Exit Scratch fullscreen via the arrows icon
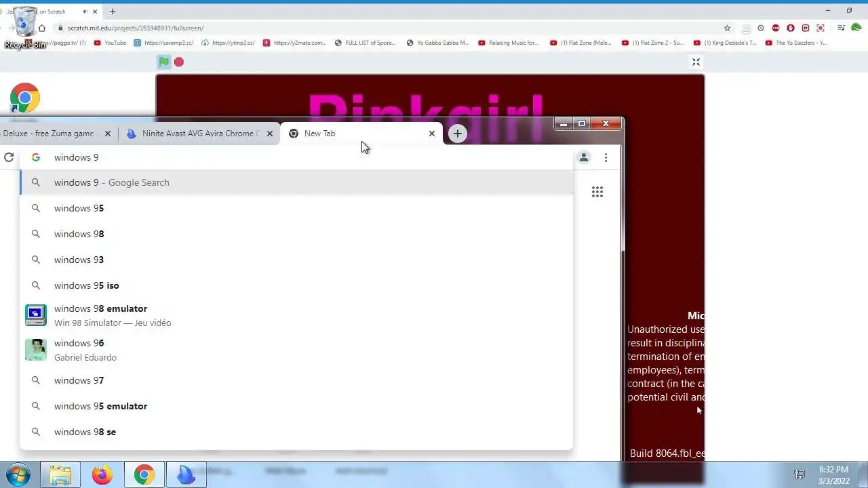 pyautogui.click(x=696, y=62)
